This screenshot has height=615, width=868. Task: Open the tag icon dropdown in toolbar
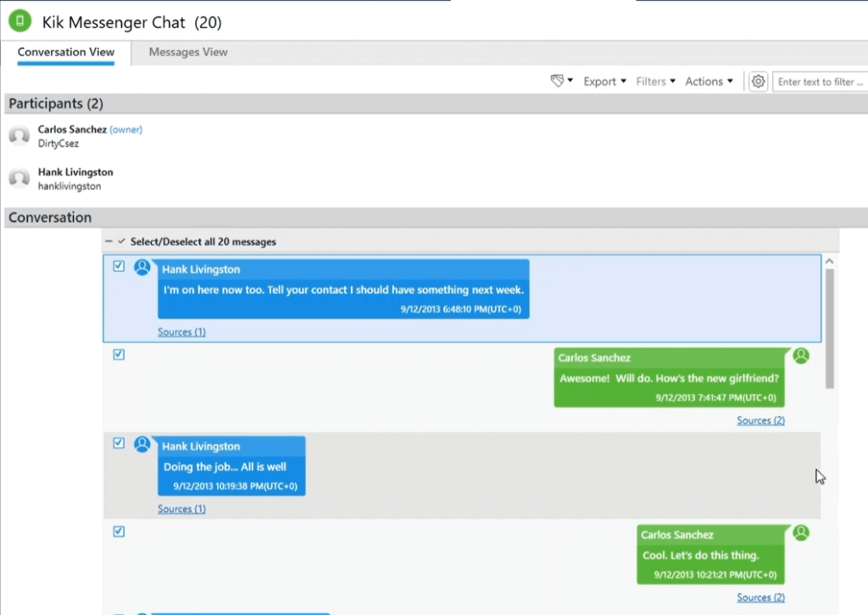pyautogui.click(x=561, y=81)
